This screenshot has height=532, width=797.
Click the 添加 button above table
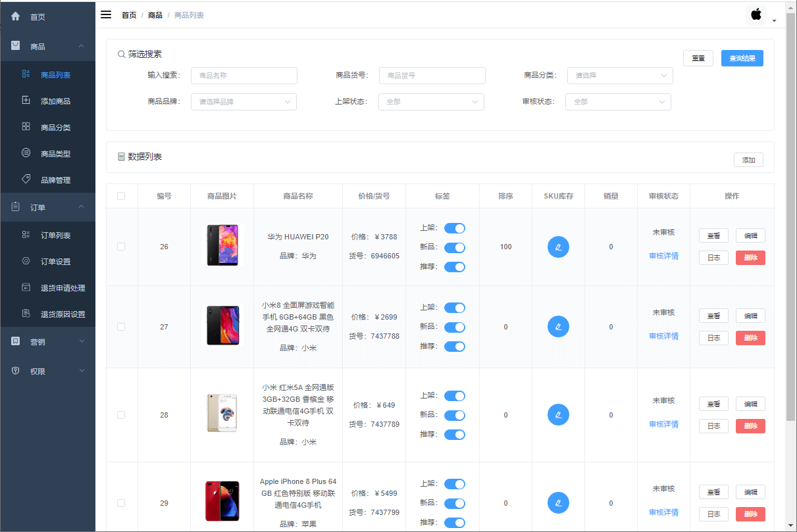pyautogui.click(x=748, y=160)
